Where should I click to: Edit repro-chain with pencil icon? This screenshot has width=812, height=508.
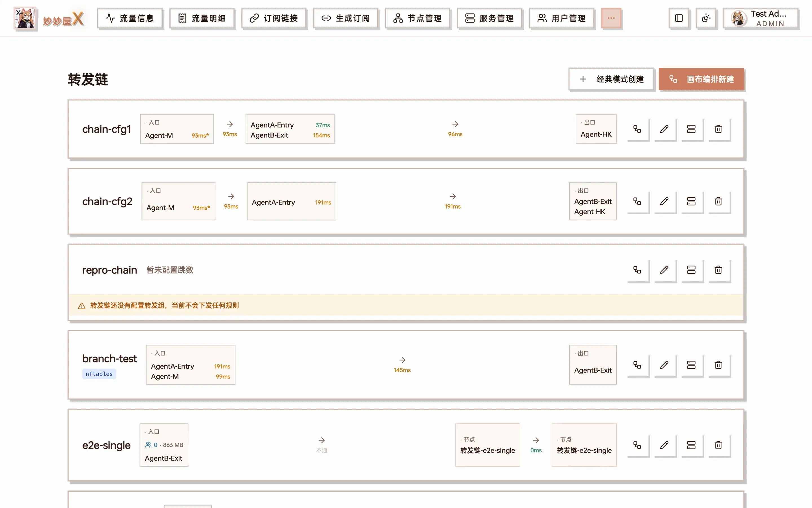click(x=664, y=270)
